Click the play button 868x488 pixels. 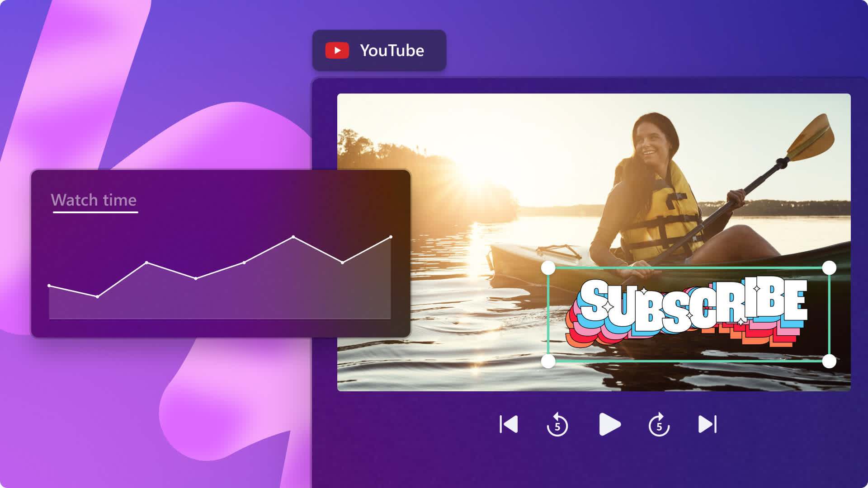pos(609,424)
